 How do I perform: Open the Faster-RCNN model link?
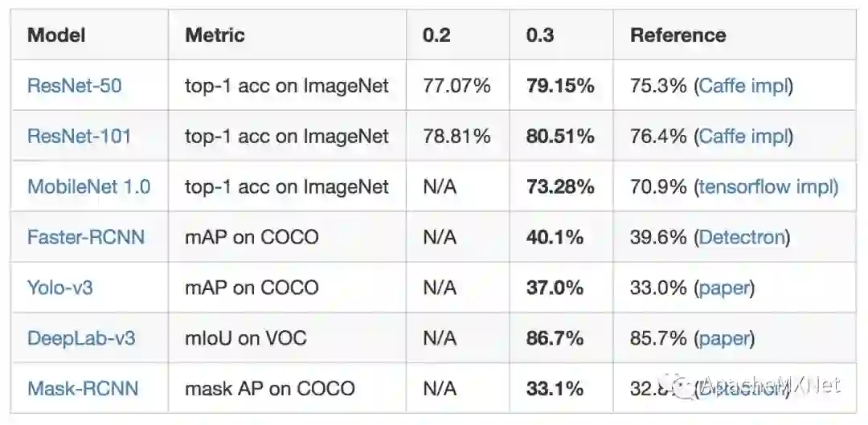(86, 238)
